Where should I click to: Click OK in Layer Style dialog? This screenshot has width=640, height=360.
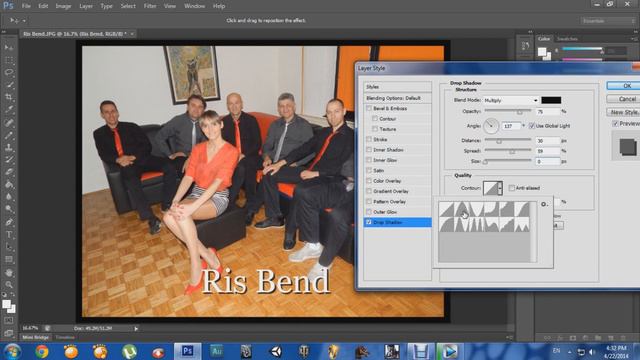623,86
